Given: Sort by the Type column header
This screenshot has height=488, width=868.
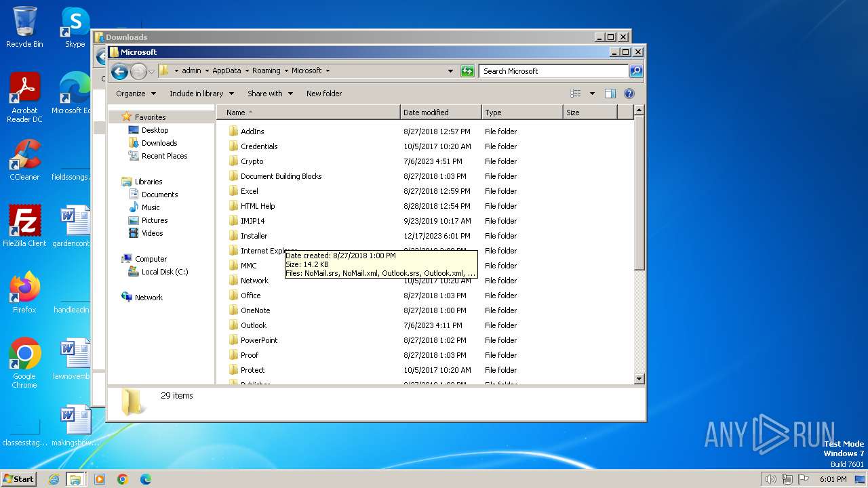Looking at the screenshot, I should click(x=522, y=113).
